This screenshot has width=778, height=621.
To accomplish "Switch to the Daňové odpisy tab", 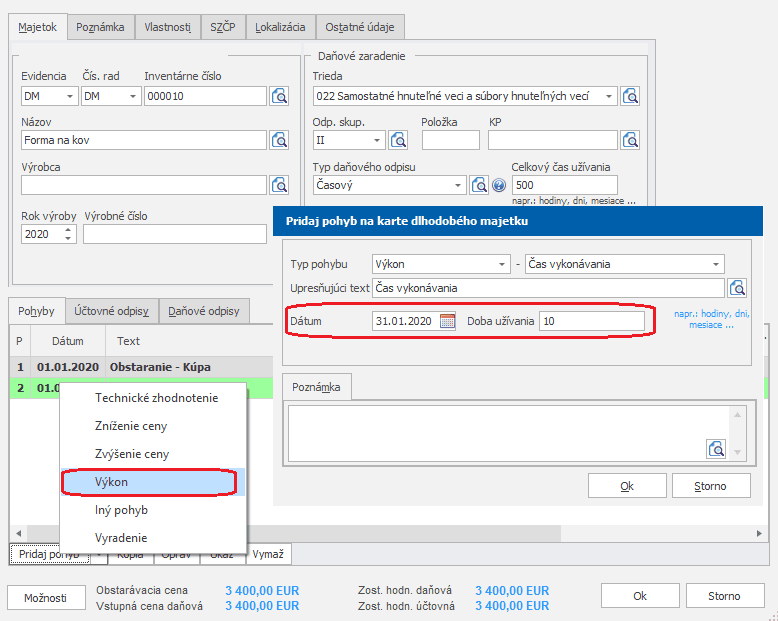I will click(203, 311).
